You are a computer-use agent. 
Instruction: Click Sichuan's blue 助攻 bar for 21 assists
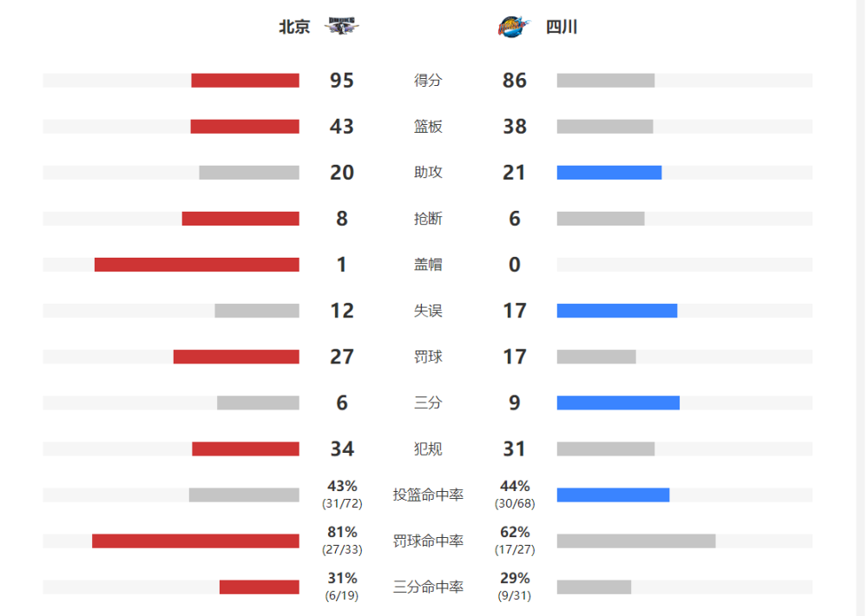coord(609,173)
